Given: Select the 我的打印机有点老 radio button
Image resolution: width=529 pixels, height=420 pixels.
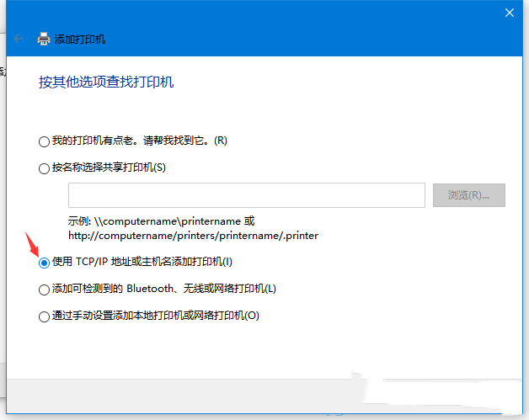Looking at the screenshot, I should tap(44, 141).
